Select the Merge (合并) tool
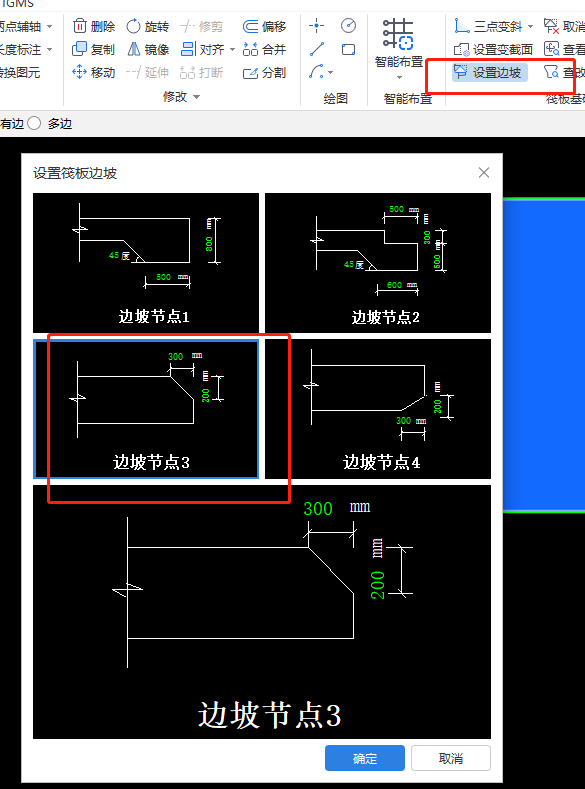 point(264,49)
